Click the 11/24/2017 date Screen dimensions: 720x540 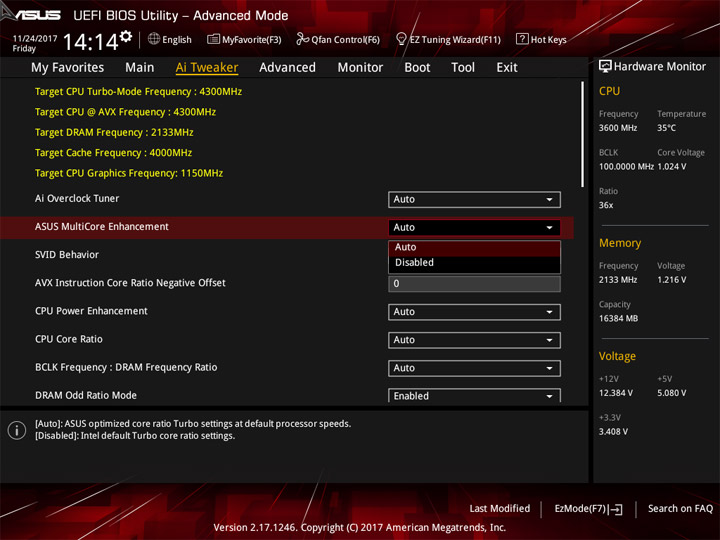(35, 39)
